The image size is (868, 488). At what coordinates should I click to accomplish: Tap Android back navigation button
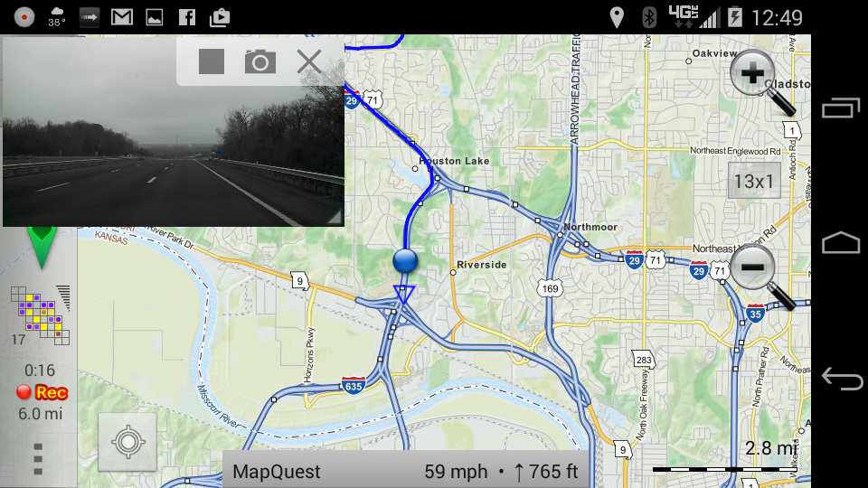[x=842, y=379]
